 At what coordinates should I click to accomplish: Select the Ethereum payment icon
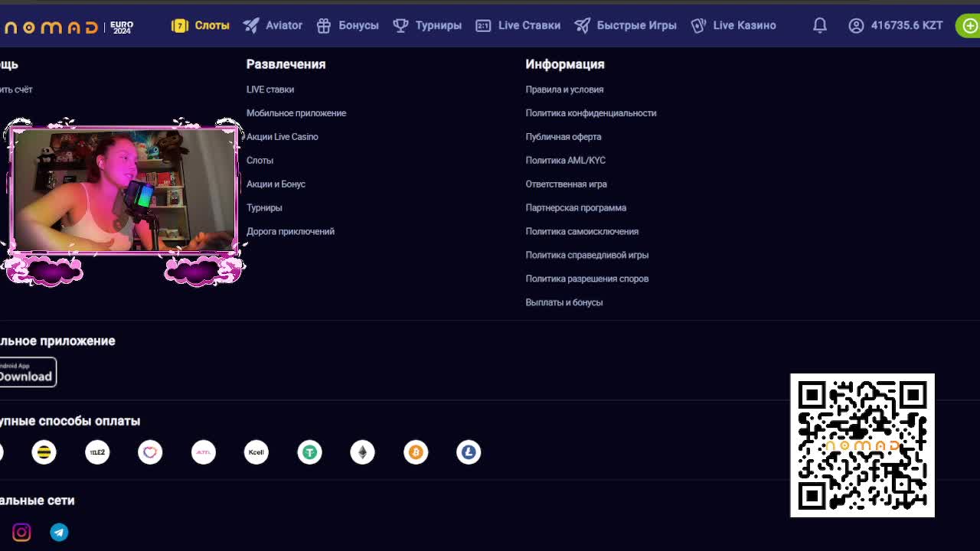[363, 452]
